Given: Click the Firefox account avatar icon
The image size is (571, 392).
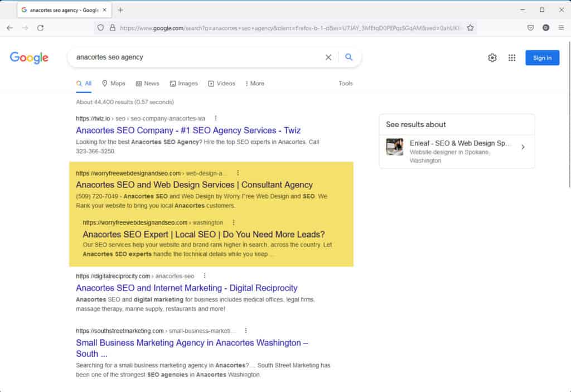Looking at the screenshot, I should point(545,28).
